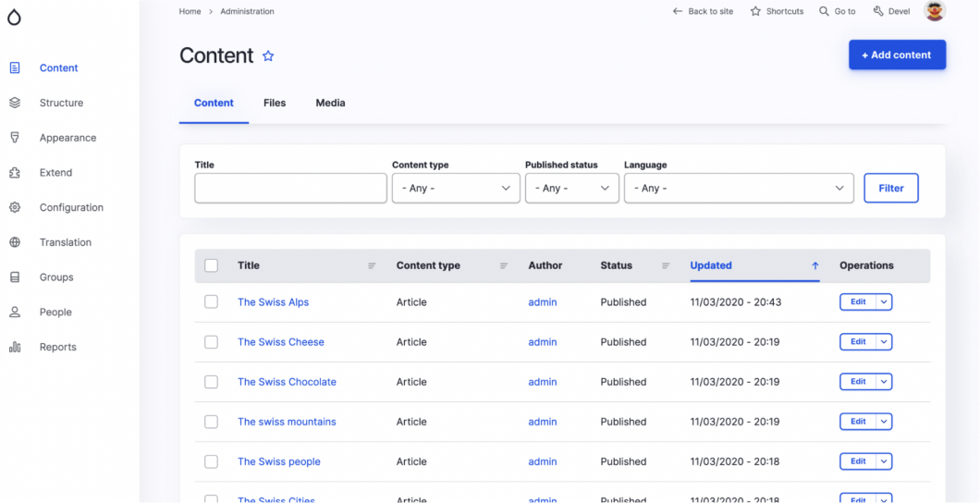Star the Content page as shortcut
Image resolution: width=980 pixels, height=503 pixels.
pos(268,56)
